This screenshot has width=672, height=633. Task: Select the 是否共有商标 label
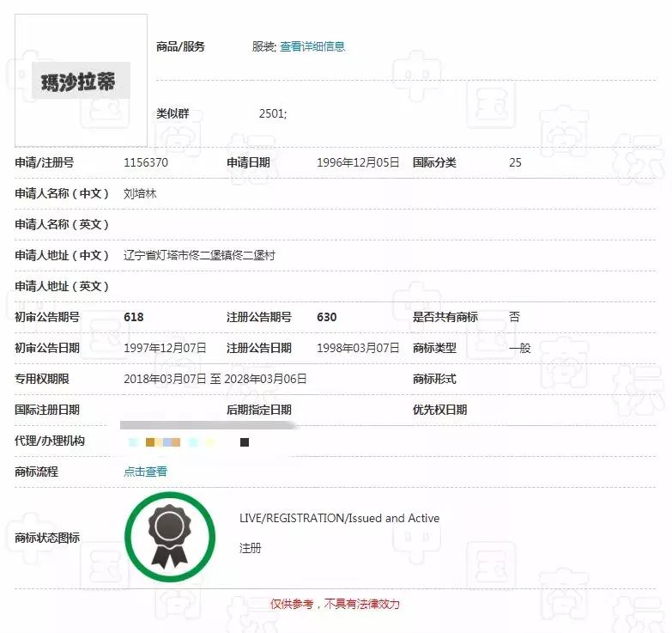pos(445,317)
